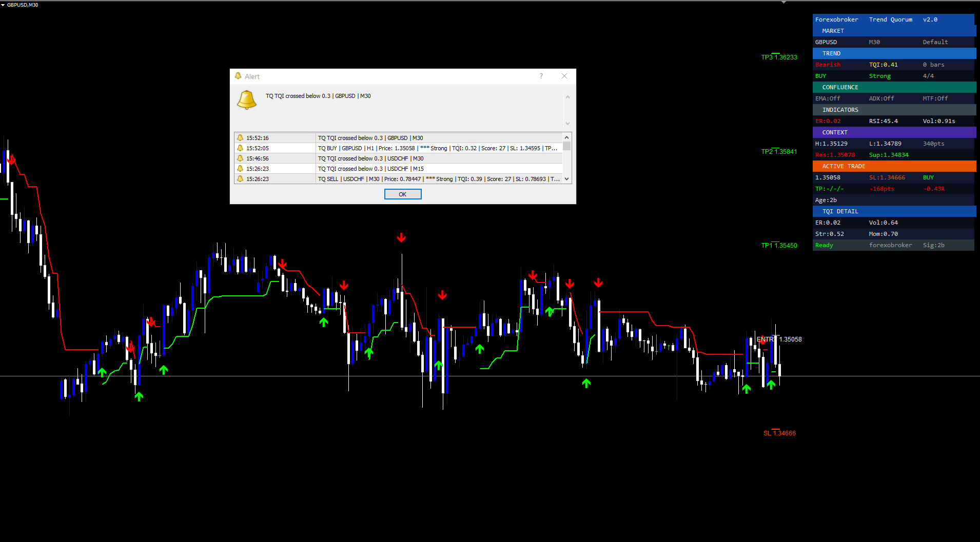Expand the GBPUSD,M30 triangle in the chart corner

3,5
